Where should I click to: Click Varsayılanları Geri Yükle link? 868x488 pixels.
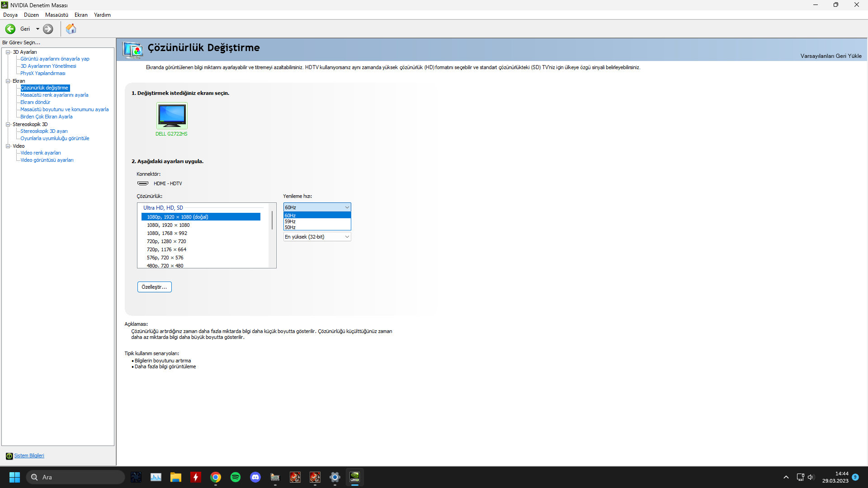[x=830, y=56]
